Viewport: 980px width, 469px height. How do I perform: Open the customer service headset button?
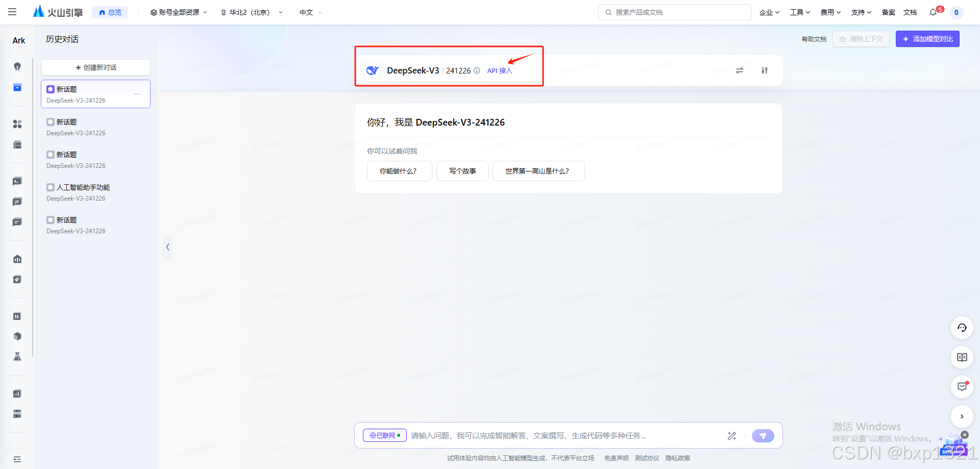point(962,328)
